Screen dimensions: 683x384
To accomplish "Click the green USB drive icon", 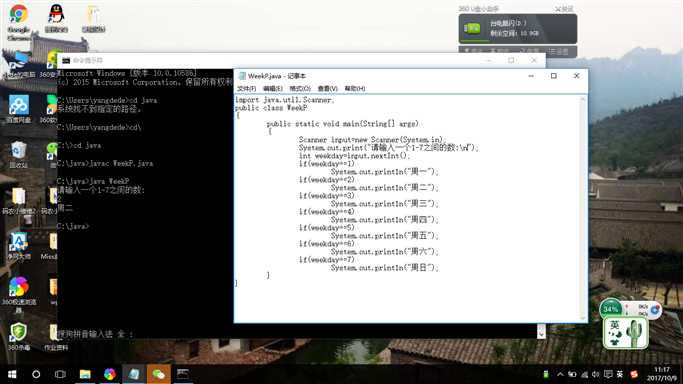I will pyautogui.click(x=472, y=29).
